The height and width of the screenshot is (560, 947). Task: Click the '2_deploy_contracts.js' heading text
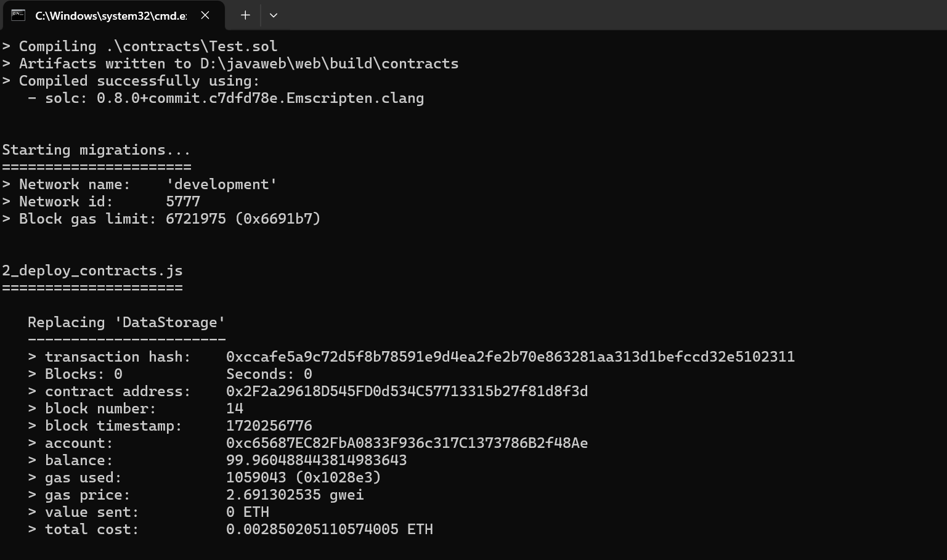pyautogui.click(x=92, y=271)
